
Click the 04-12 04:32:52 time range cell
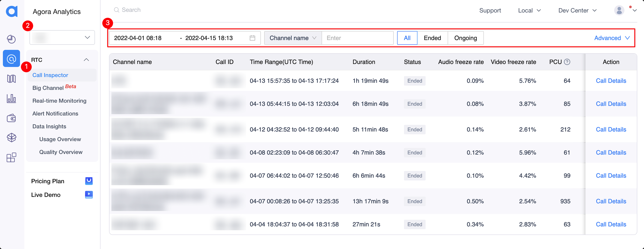[294, 130]
